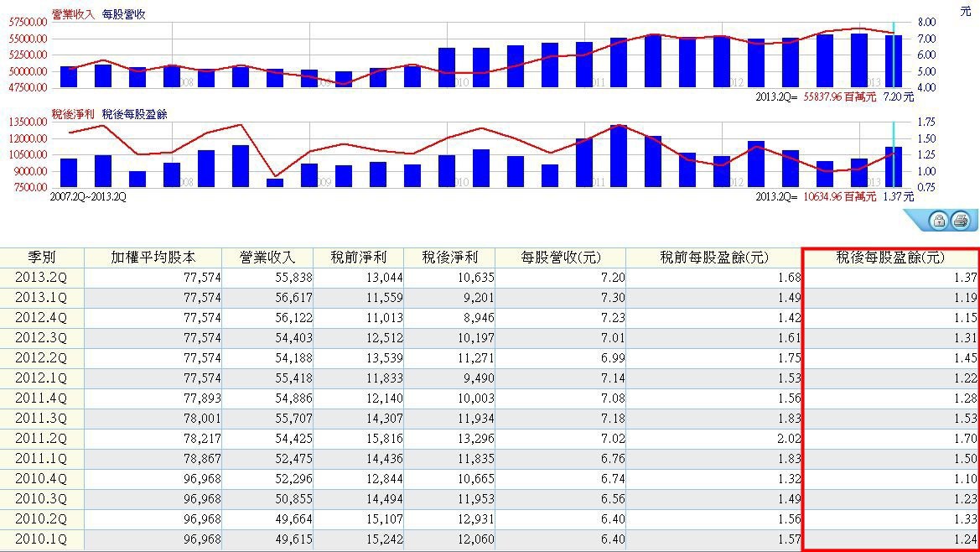Select the 加權平均股本 column header
This screenshot has height=552, width=980.
point(153,257)
